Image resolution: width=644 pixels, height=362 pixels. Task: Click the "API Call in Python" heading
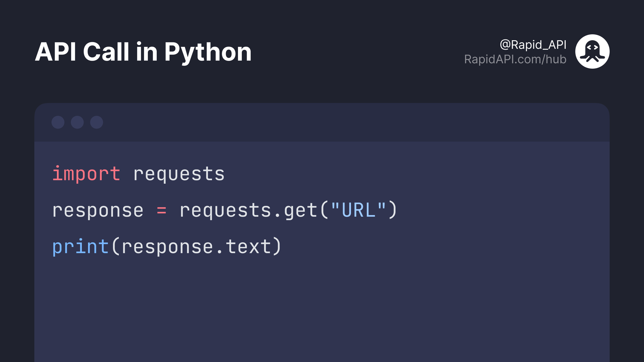coord(143,52)
